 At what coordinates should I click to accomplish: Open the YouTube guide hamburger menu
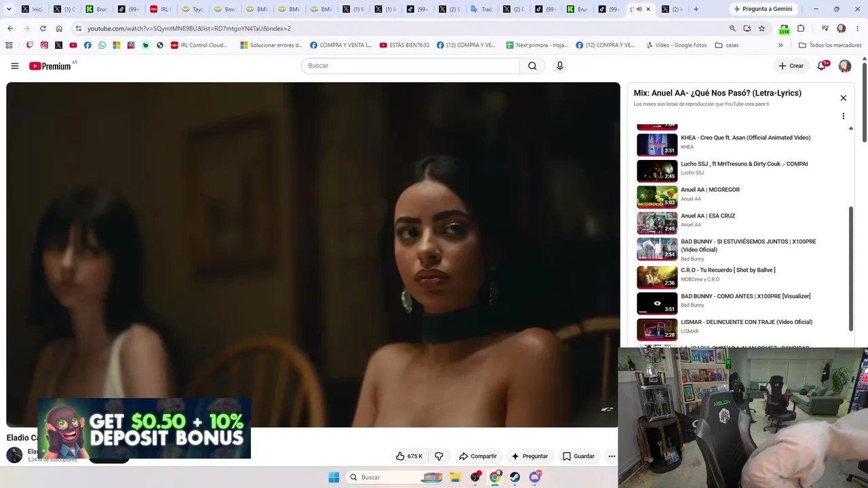[14, 66]
